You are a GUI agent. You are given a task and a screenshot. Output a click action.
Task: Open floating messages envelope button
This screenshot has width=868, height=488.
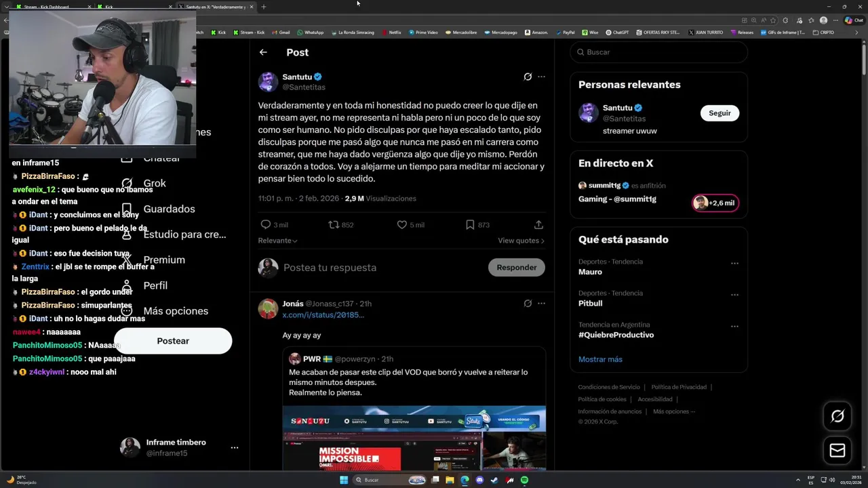[x=837, y=450]
